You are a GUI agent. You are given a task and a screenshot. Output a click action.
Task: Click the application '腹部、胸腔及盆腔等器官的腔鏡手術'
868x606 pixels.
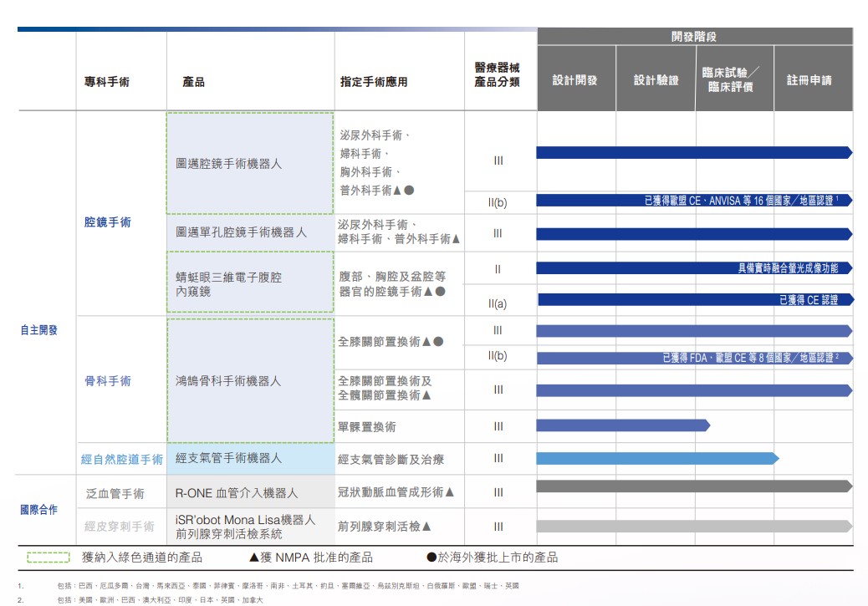(x=392, y=284)
